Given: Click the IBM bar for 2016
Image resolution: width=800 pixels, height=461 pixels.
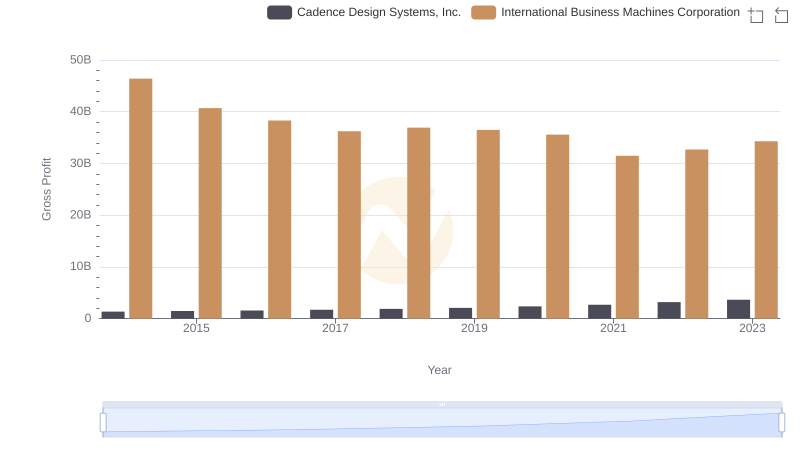Looking at the screenshot, I should (280, 219).
